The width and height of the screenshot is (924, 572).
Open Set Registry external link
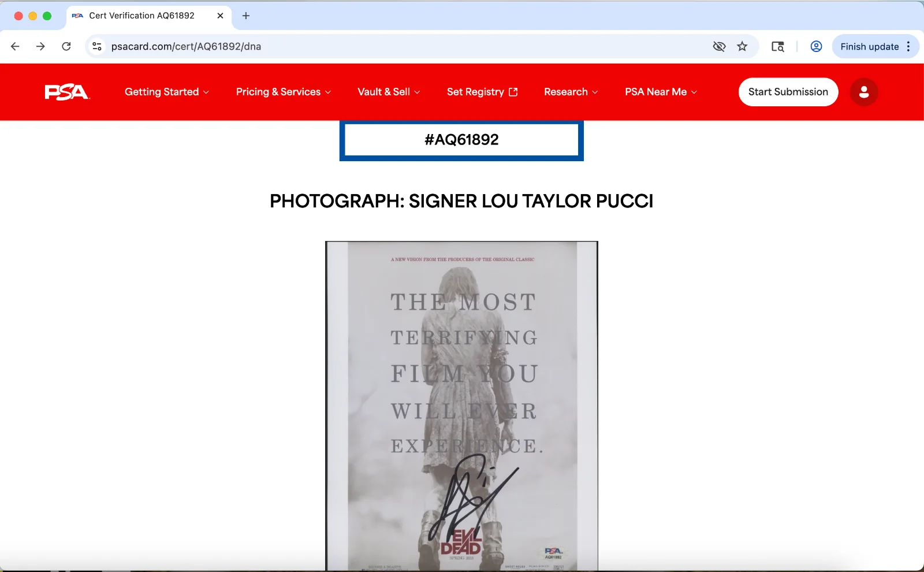click(x=482, y=92)
